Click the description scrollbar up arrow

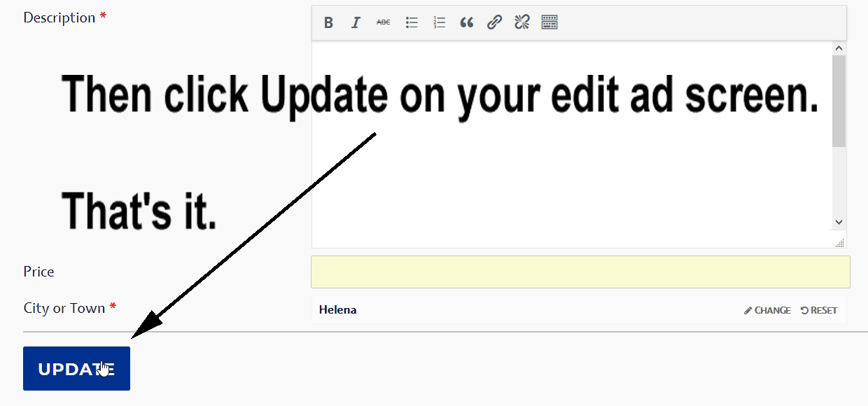[x=839, y=48]
